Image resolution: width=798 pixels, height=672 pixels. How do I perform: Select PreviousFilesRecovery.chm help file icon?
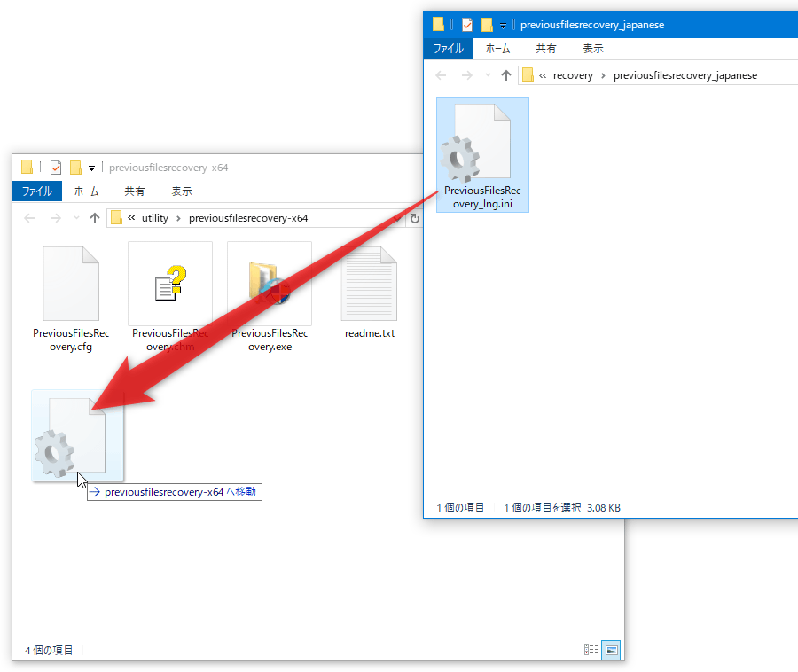coord(170,284)
